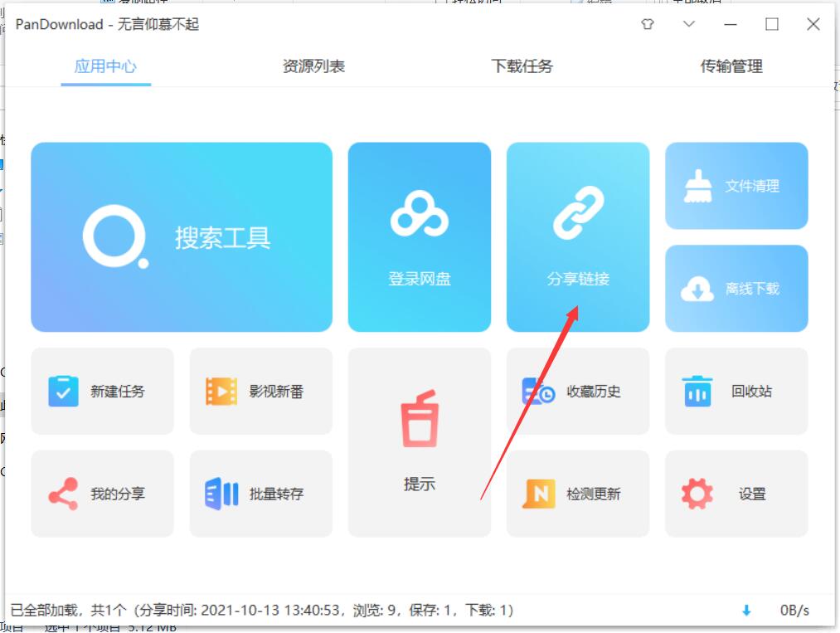Click the cloud logo on 登录网盘 tile

pos(420,214)
